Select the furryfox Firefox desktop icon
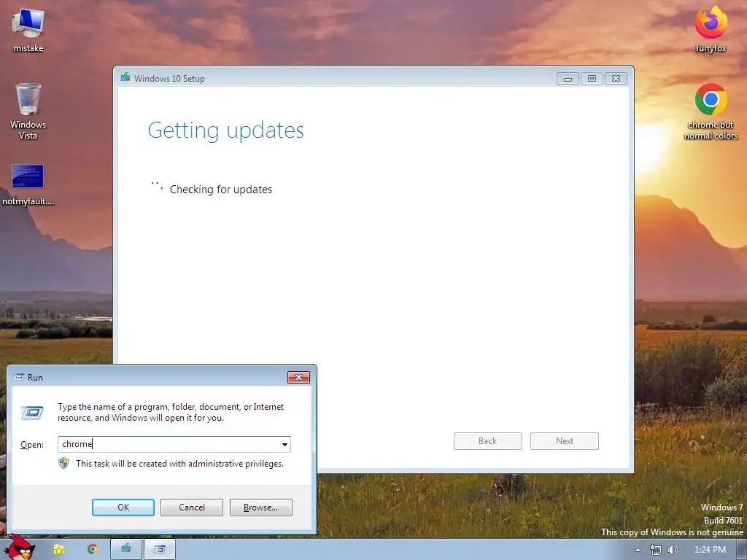 (x=711, y=28)
